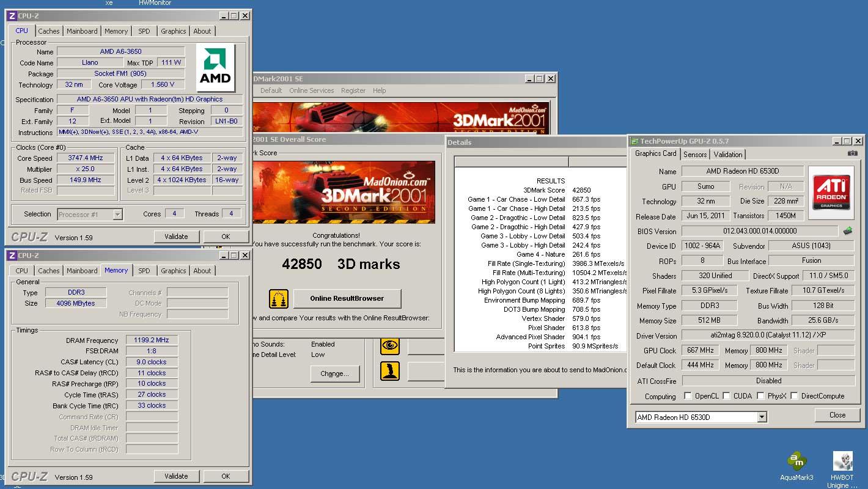868x489 pixels.
Task: Open the Register menu in 3DMark2001
Action: pyautogui.click(x=353, y=90)
